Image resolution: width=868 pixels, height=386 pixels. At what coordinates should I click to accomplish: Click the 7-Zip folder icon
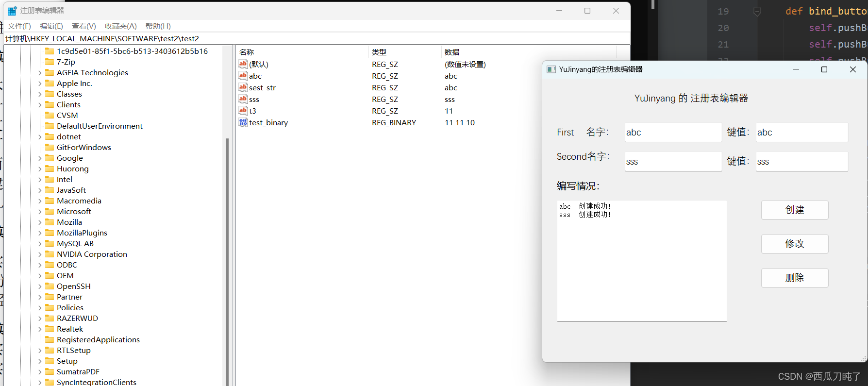click(x=50, y=62)
